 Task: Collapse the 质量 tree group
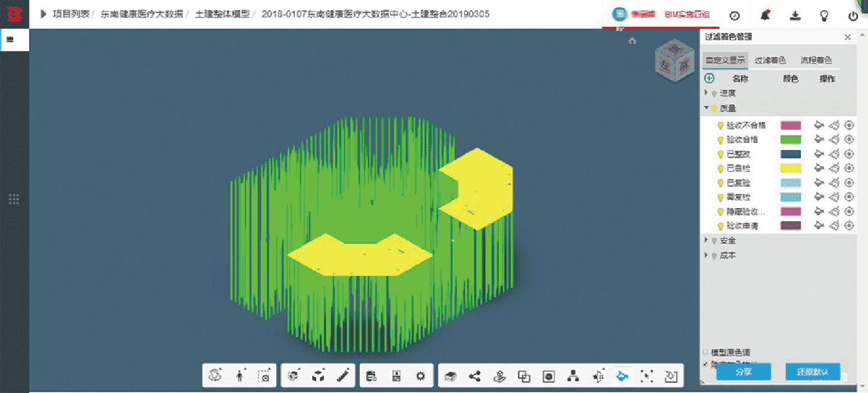(707, 108)
